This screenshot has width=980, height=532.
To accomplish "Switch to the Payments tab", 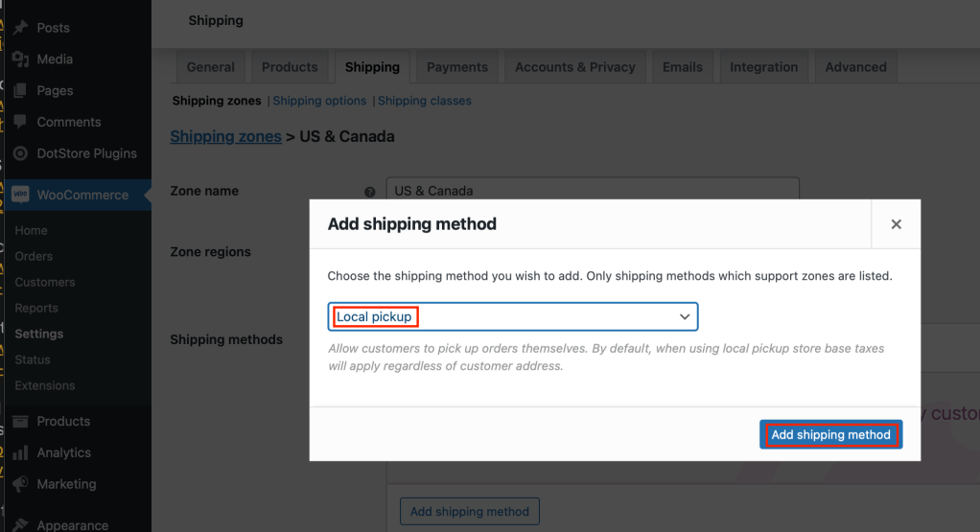I will [x=456, y=67].
